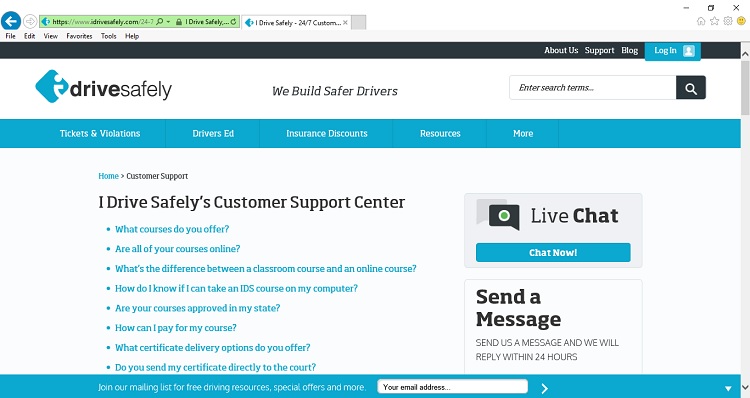Open the Resources nav item
Image resolution: width=750 pixels, height=398 pixels.
(x=440, y=133)
